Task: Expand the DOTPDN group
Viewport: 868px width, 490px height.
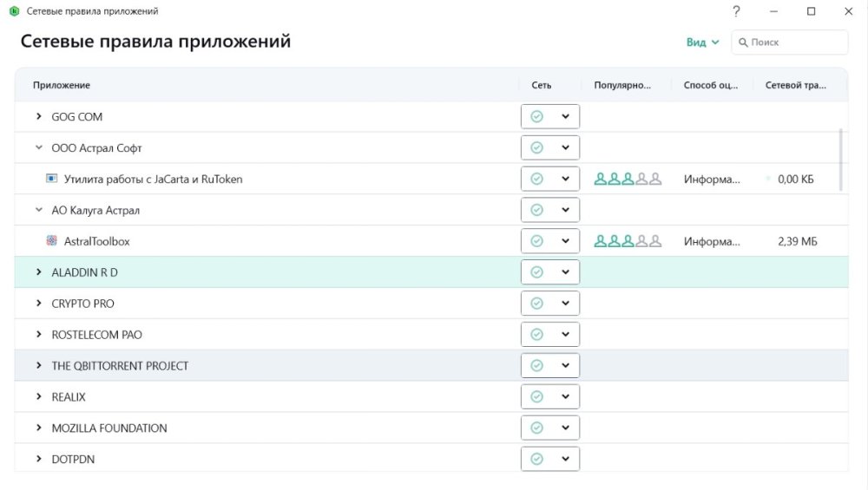Action: [39, 459]
